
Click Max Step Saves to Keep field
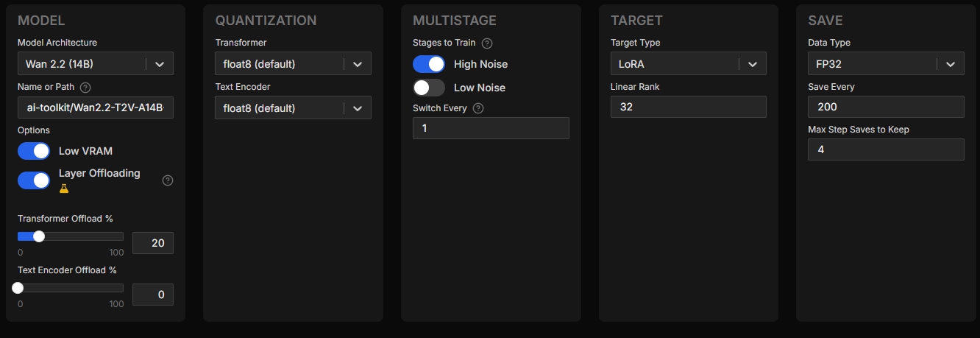click(886, 149)
